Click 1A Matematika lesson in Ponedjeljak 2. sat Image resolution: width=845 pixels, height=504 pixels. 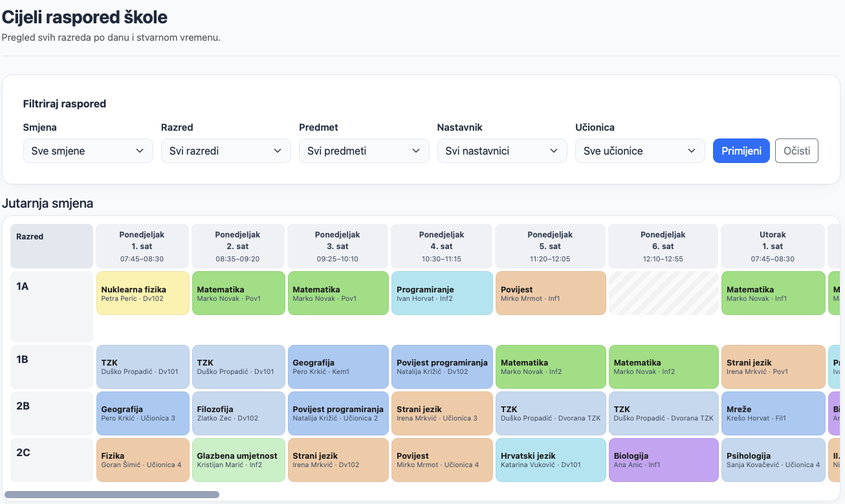pos(238,293)
